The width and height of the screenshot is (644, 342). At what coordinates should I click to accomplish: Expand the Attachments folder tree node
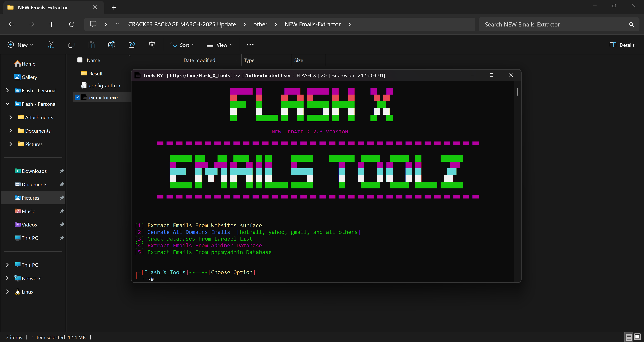[x=11, y=117]
